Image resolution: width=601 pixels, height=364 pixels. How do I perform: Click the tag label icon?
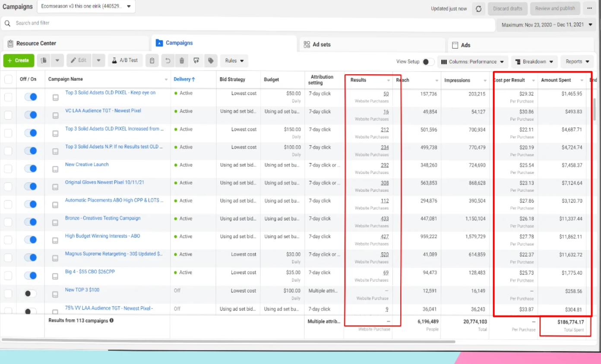click(x=211, y=61)
